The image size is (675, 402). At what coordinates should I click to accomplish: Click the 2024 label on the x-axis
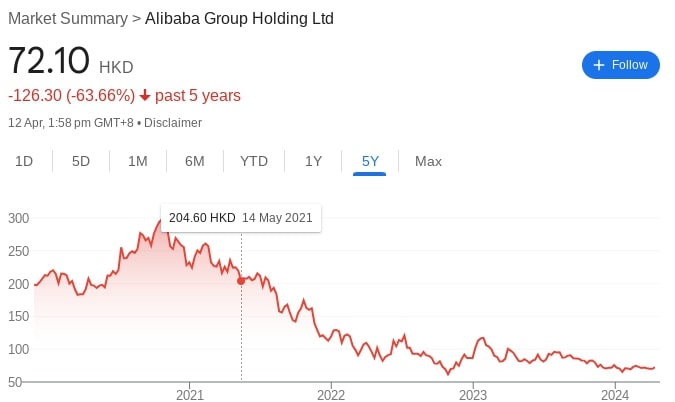(615, 393)
